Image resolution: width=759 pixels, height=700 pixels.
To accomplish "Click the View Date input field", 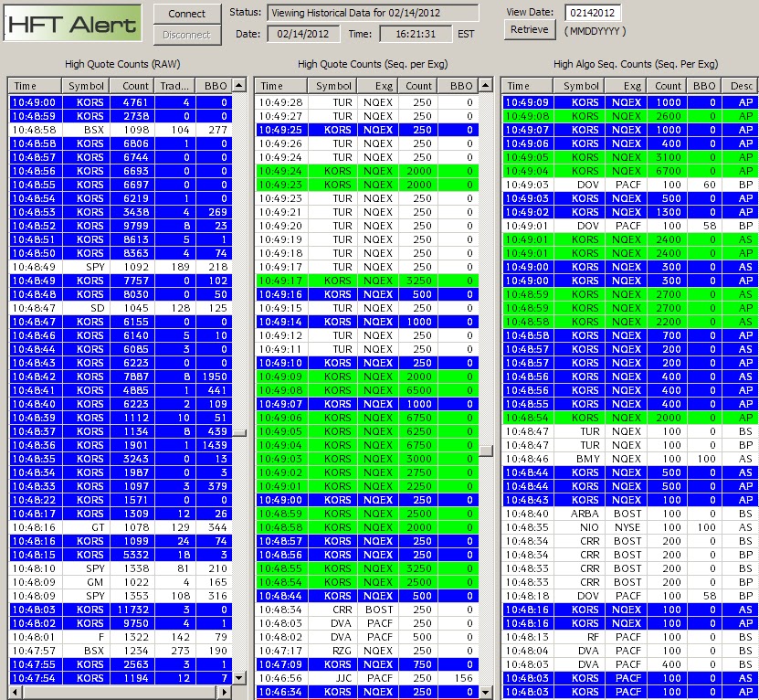I will [593, 13].
